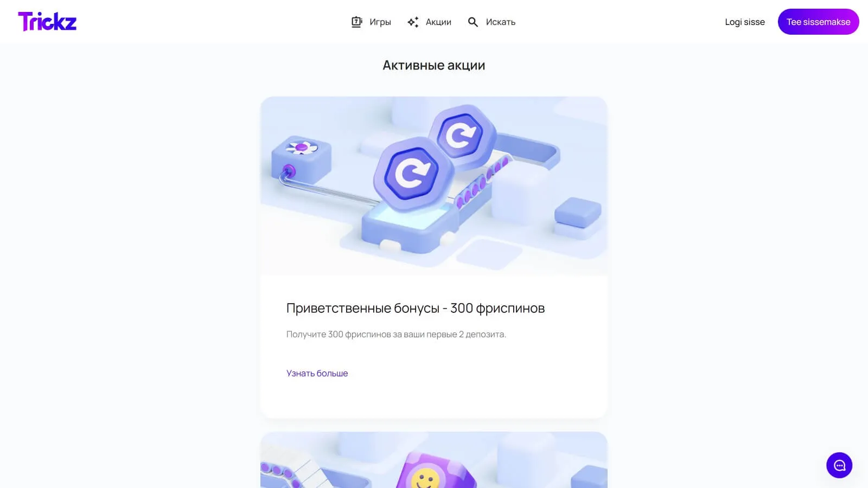
Task: Click the Активные акции heading
Action: click(x=434, y=65)
